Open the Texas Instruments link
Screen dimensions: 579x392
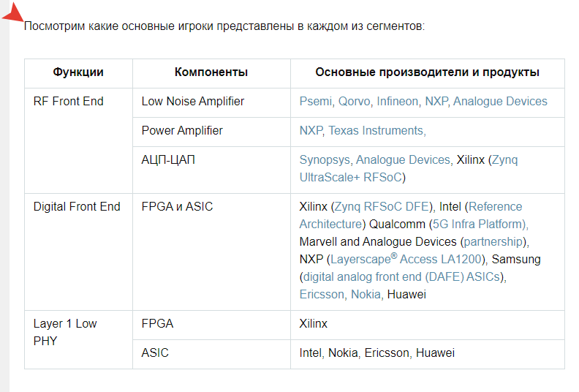(376, 130)
